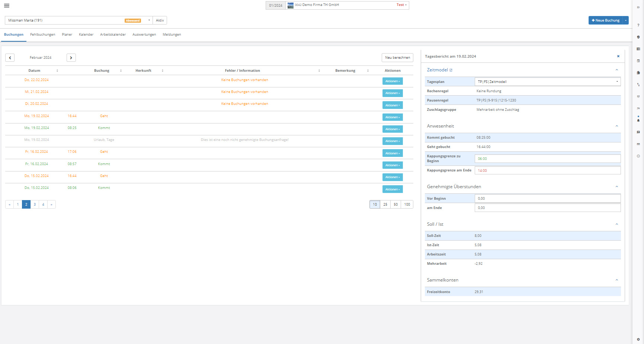
Task: Close the Tagesbericht panel
Action: [618, 57]
